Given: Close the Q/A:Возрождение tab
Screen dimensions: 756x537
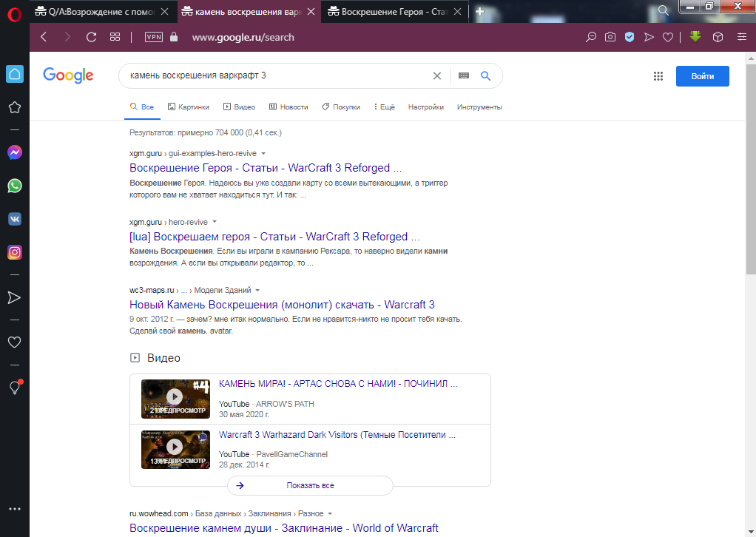Looking at the screenshot, I should point(164,12).
